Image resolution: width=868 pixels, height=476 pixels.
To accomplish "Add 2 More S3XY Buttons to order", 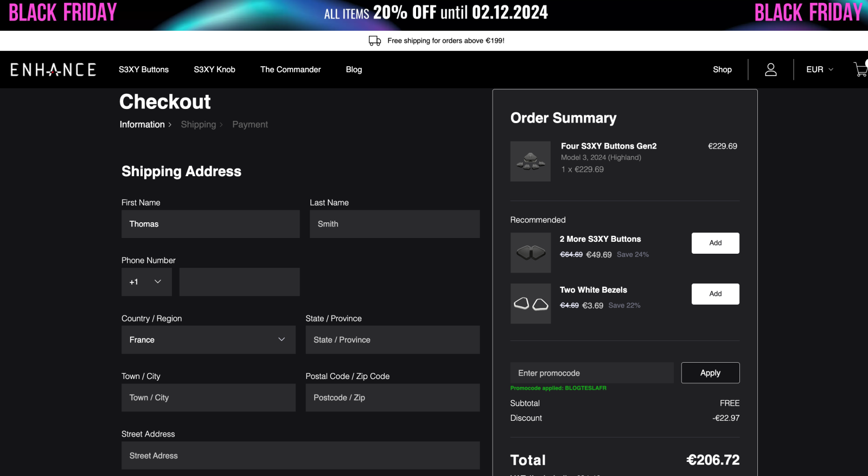I will tap(715, 243).
